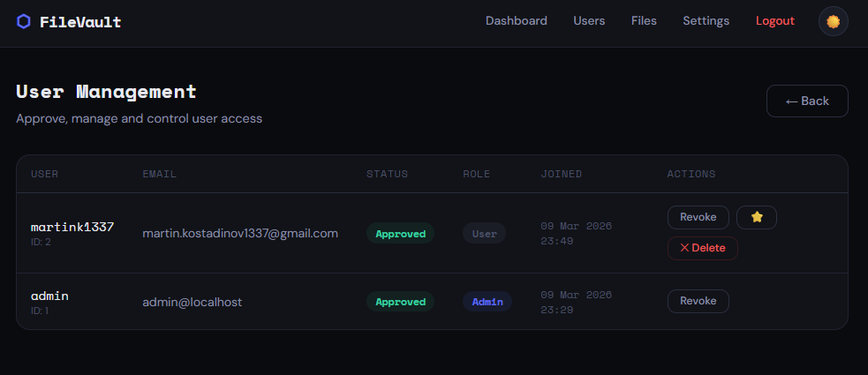The width and height of the screenshot is (868, 375).
Task: Click the star promote button for martink1337
Action: [x=757, y=217]
